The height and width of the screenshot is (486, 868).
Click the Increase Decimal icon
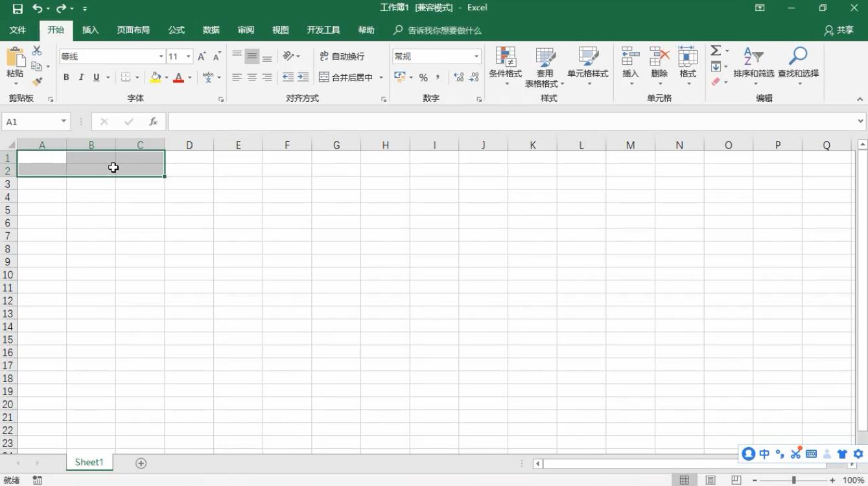coord(459,77)
